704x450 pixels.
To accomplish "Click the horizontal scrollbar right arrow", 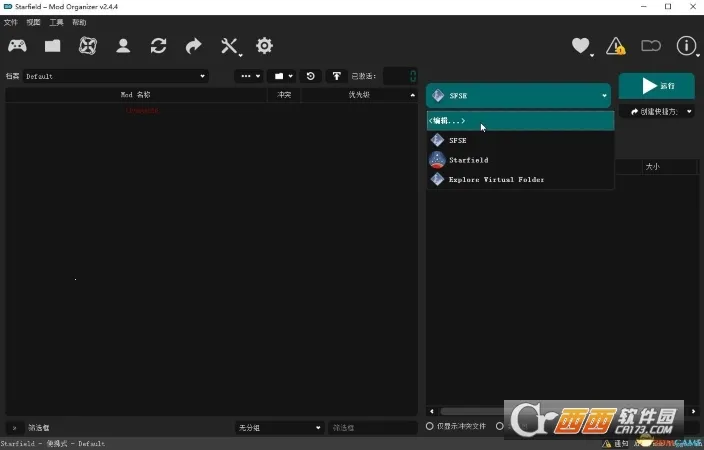I will 693,411.
